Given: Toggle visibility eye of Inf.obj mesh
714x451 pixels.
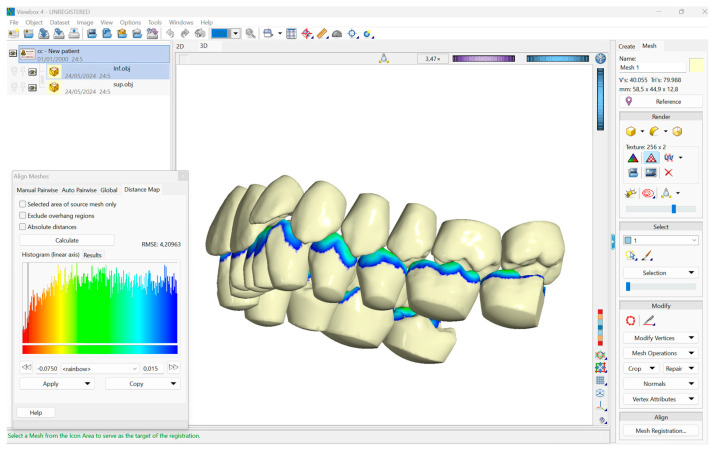Looking at the screenshot, I should coord(32,72).
